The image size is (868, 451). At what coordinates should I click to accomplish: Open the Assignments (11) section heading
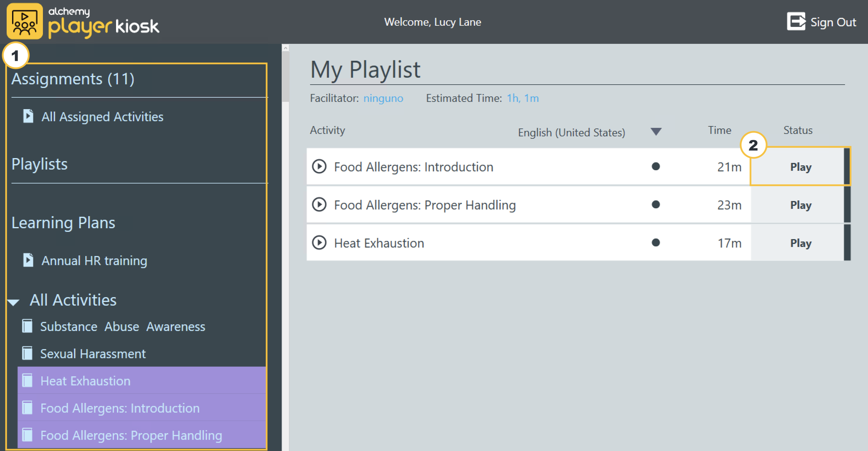(x=73, y=79)
